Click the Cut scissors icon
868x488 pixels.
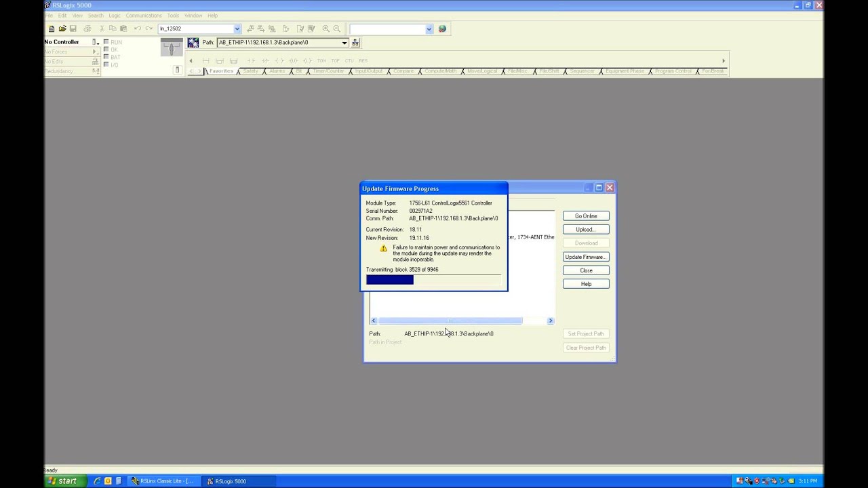pyautogui.click(x=102, y=28)
